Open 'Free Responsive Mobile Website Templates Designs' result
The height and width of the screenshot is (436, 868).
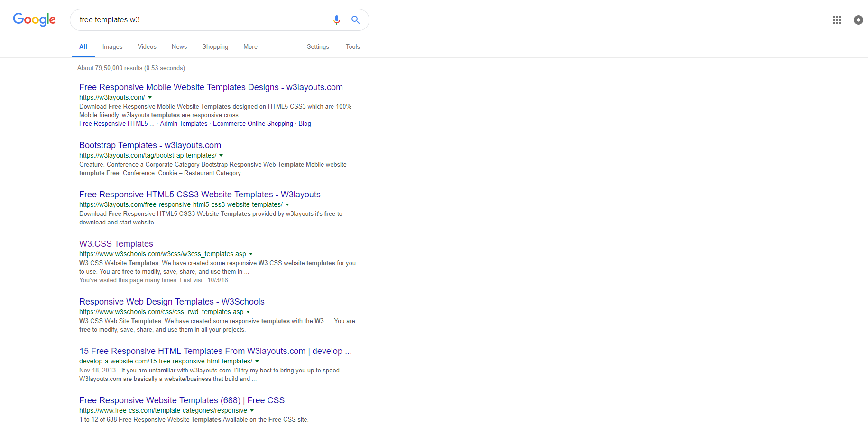click(x=211, y=87)
